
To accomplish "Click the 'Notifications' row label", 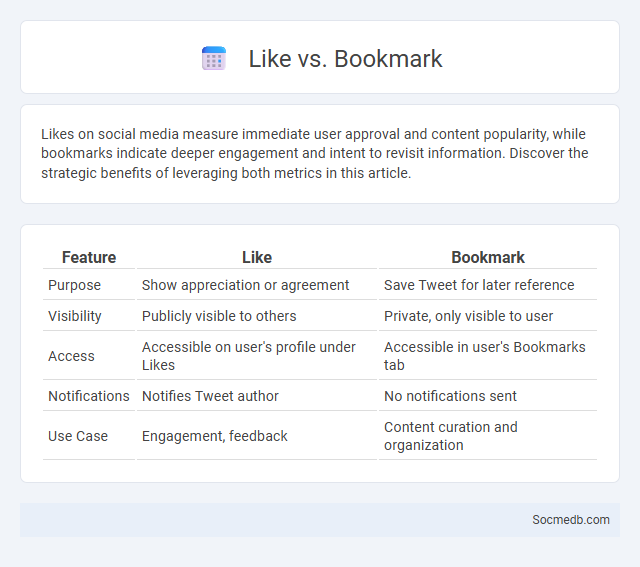I will (x=89, y=396).
